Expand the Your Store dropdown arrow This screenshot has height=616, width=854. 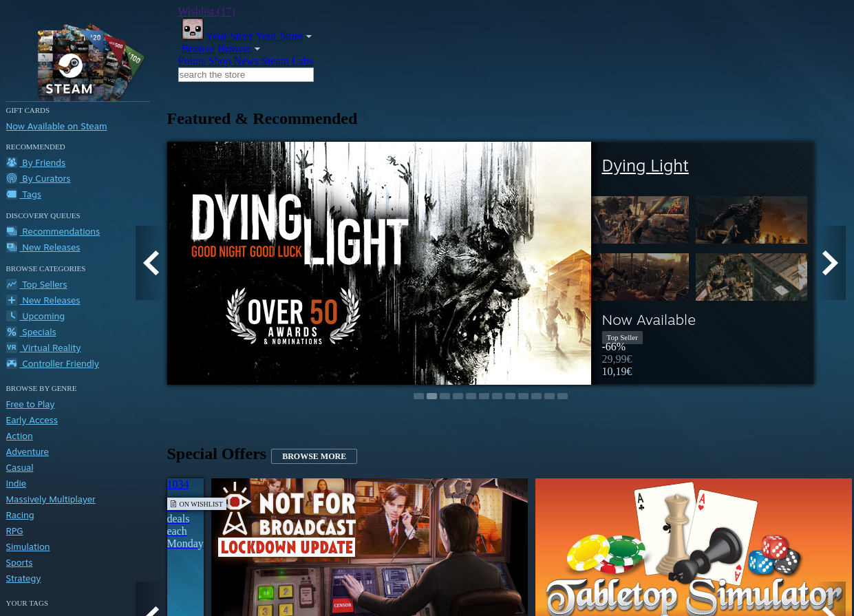coord(309,36)
